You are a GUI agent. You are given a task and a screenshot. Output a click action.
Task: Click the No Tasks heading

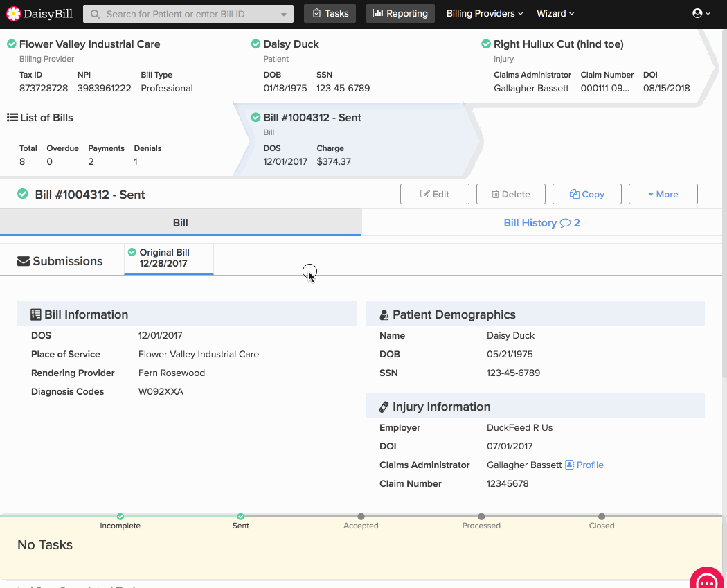pos(45,544)
